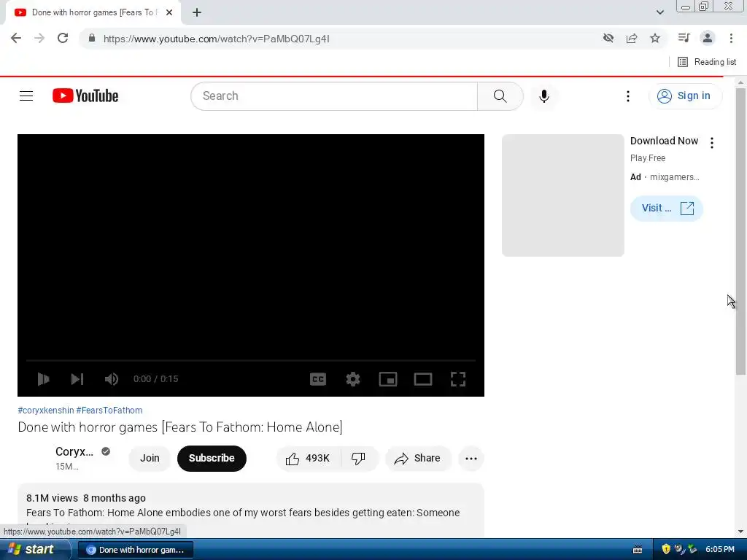Dislike the video

point(358,458)
